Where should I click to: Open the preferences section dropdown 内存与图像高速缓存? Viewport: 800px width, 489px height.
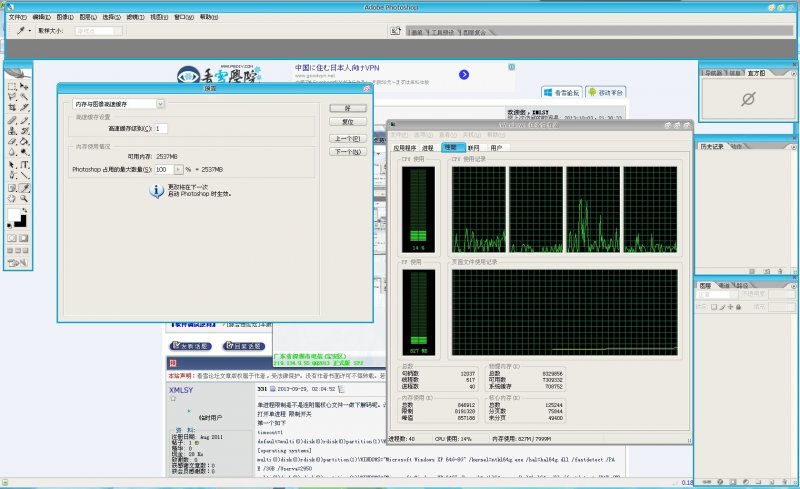click(x=118, y=104)
